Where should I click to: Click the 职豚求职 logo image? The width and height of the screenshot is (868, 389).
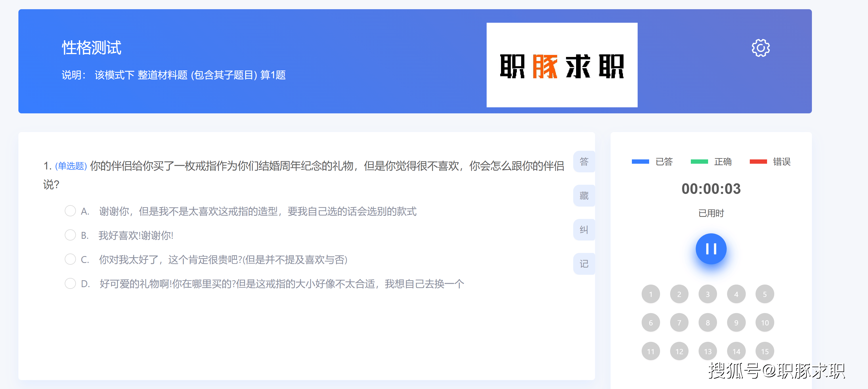[x=562, y=65]
